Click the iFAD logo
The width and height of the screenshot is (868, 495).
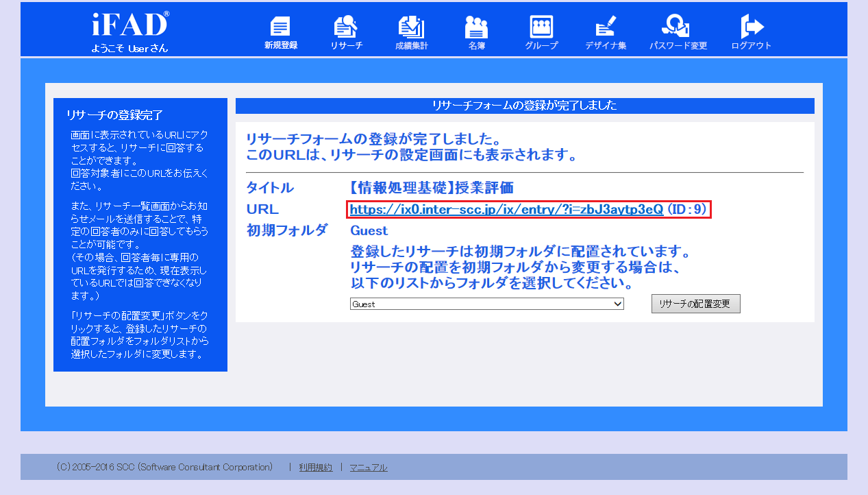click(130, 24)
